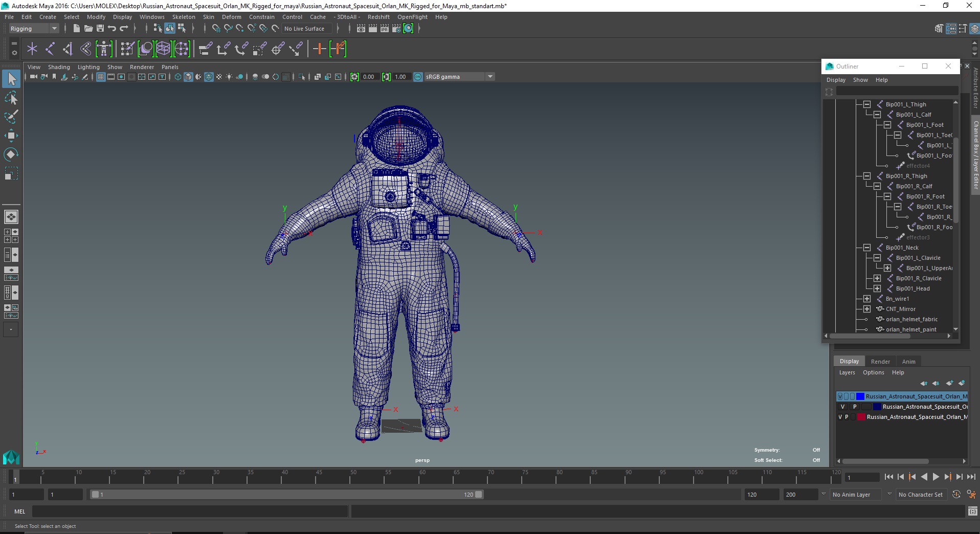The image size is (980, 534).
Task: Click the Create new layer icon
Action: (x=950, y=383)
